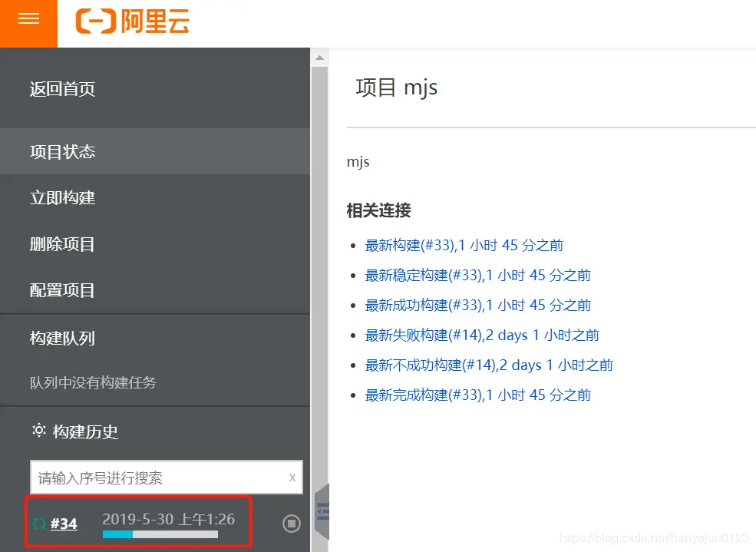Open 配置项目 in sidebar
This screenshot has height=552, width=756.
62,290
